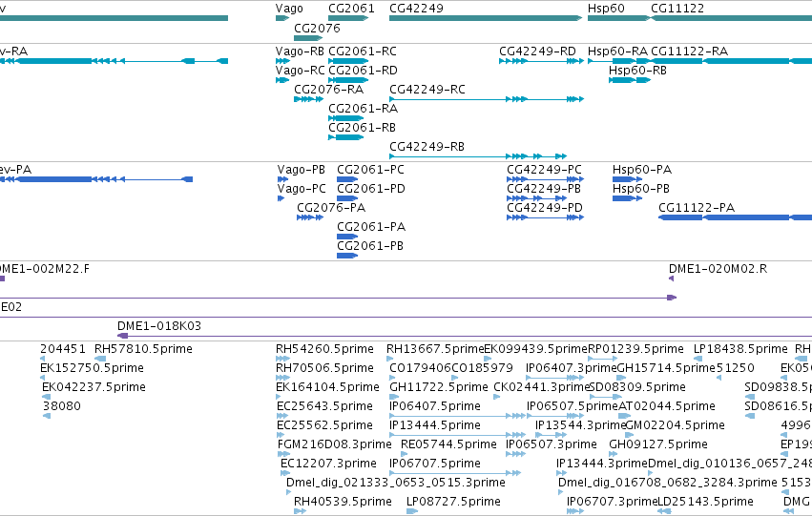Select BAC end DME1-002M22.F

45,269
